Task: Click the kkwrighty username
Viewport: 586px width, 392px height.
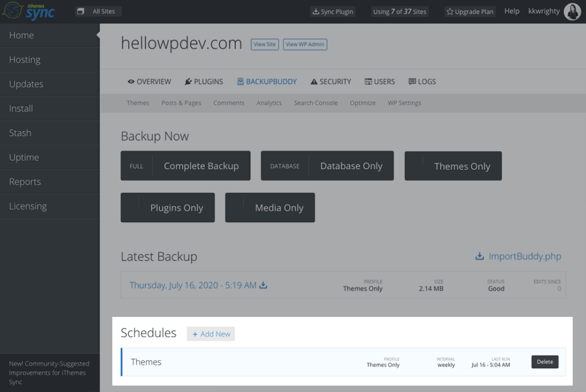Action: tap(544, 11)
